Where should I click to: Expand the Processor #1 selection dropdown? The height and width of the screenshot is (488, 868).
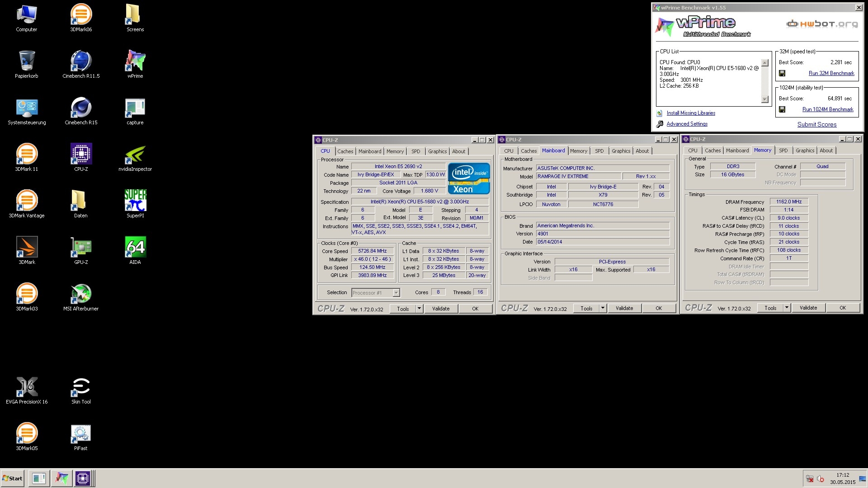coord(396,293)
